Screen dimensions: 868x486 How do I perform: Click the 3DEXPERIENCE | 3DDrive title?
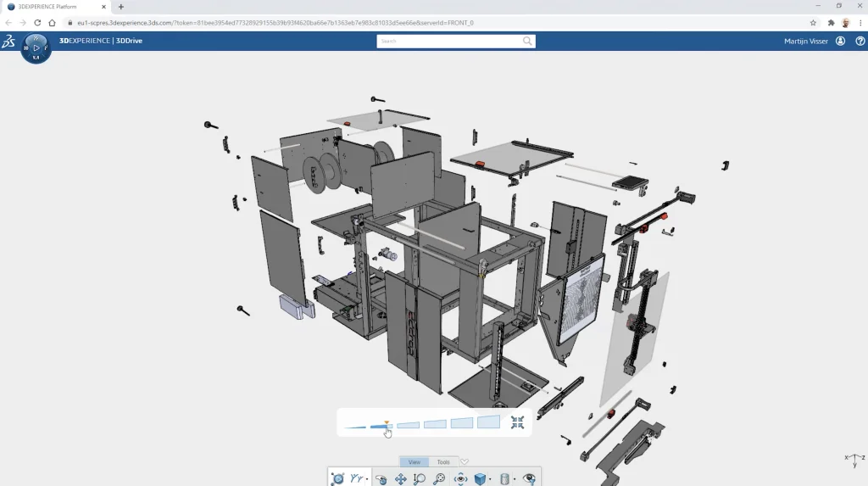[x=101, y=41]
